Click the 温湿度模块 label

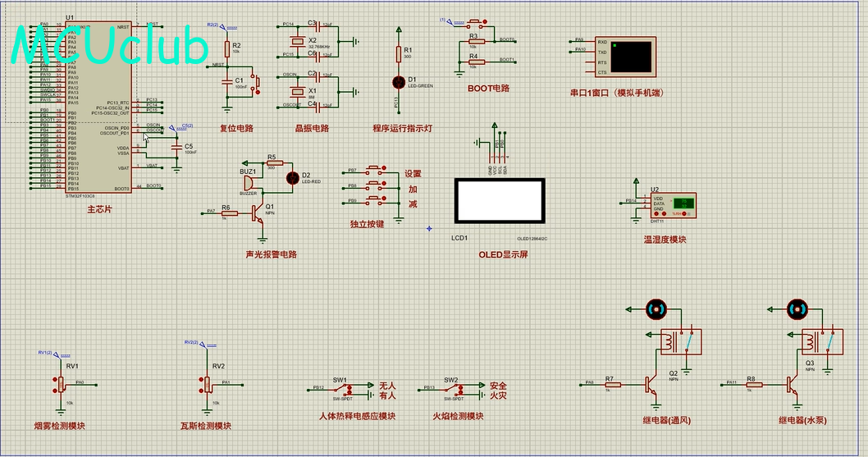pyautogui.click(x=665, y=240)
